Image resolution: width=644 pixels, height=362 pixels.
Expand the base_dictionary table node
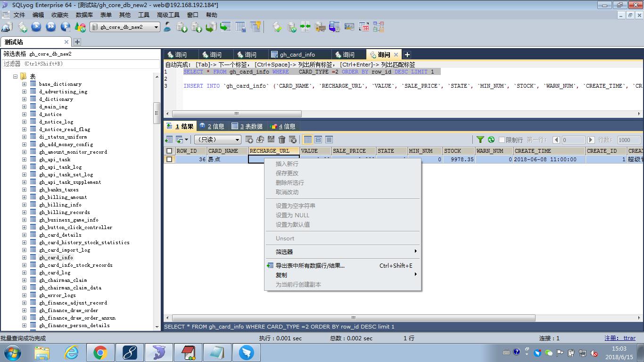click(x=25, y=84)
